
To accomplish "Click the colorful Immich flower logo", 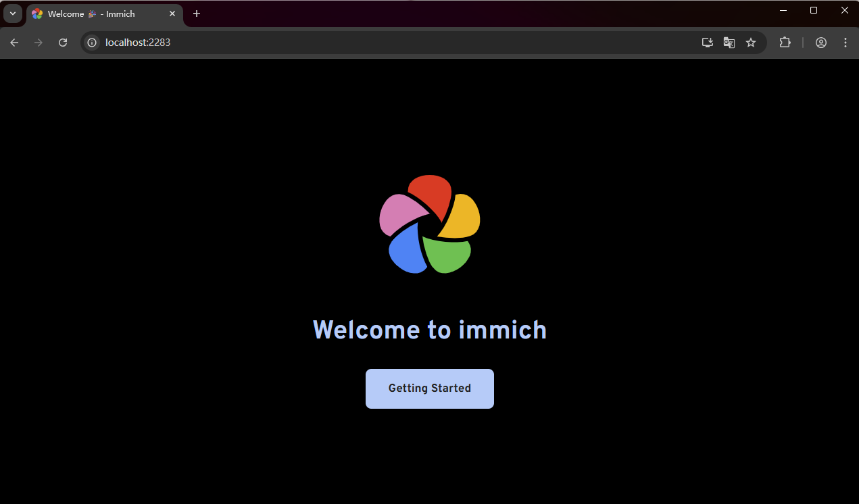I will (x=430, y=224).
